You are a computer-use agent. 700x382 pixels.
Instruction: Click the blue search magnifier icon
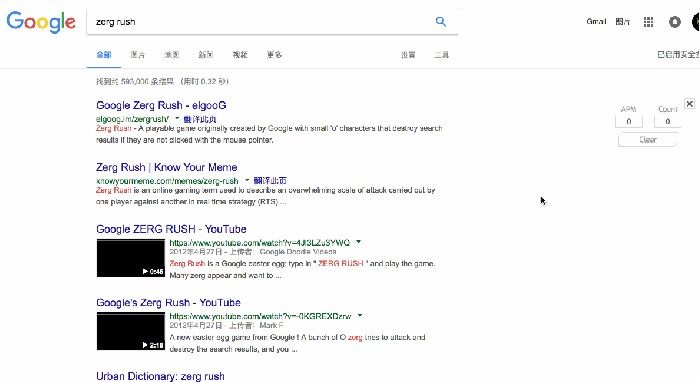pyautogui.click(x=441, y=21)
